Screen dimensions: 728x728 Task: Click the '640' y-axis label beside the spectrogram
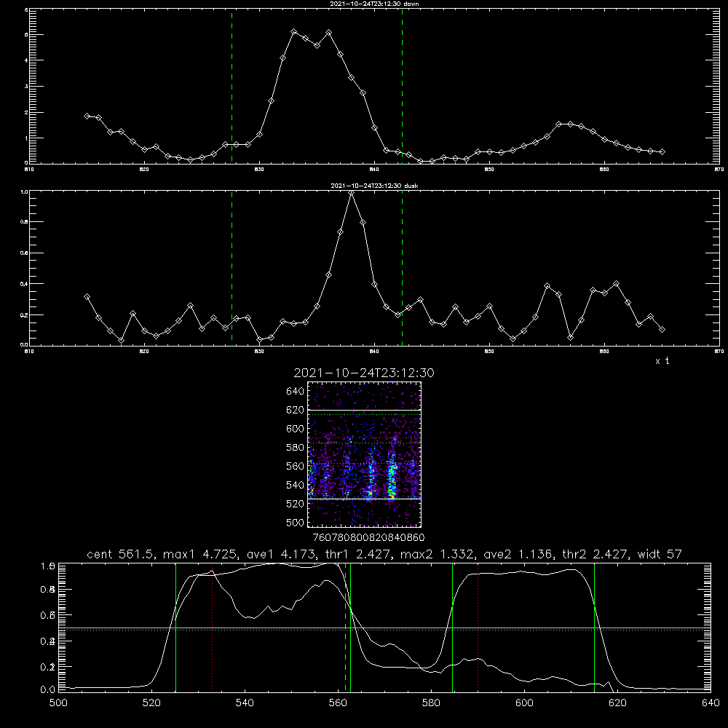(x=295, y=392)
